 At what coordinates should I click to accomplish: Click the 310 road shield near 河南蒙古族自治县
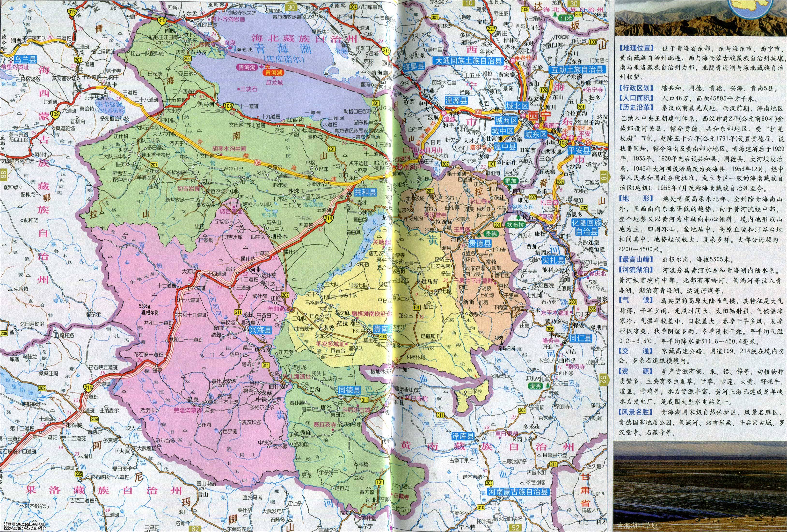point(481,507)
